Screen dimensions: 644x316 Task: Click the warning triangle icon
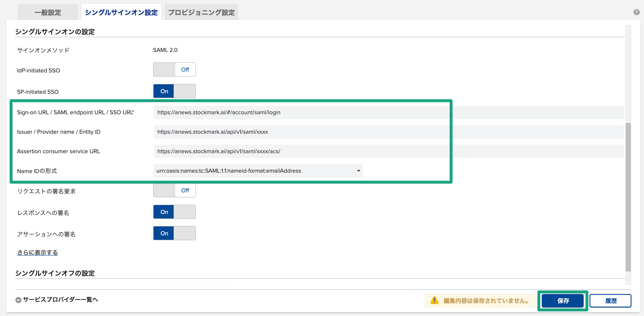pyautogui.click(x=434, y=300)
